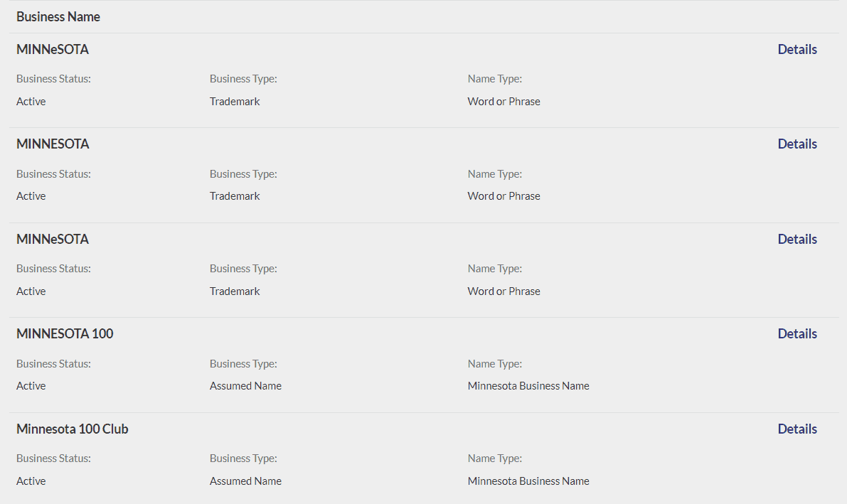Screen dimensions: 847x504
Task: Open Details for the third-listed MINNeSOTA trademark
Action: pyautogui.click(x=797, y=239)
